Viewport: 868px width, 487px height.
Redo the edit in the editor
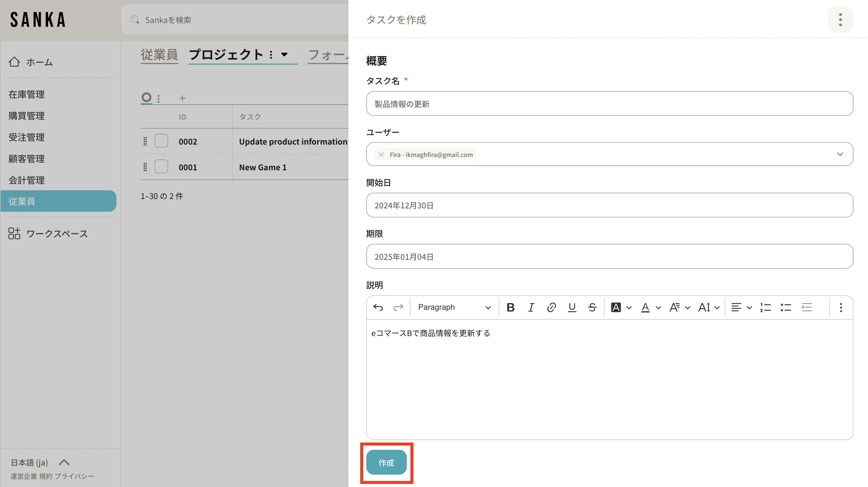pyautogui.click(x=398, y=307)
